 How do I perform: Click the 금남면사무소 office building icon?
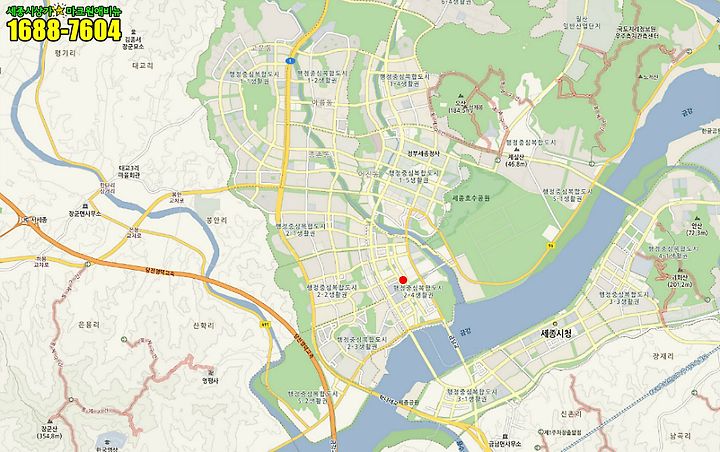[505, 437]
